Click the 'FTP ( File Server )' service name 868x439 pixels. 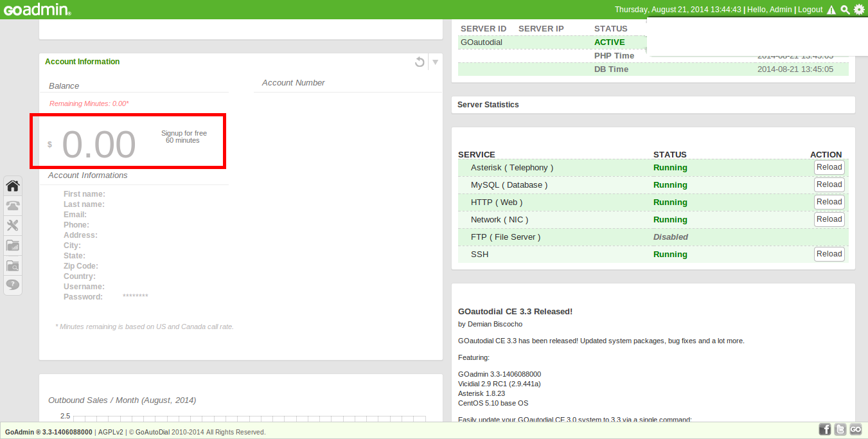point(506,237)
